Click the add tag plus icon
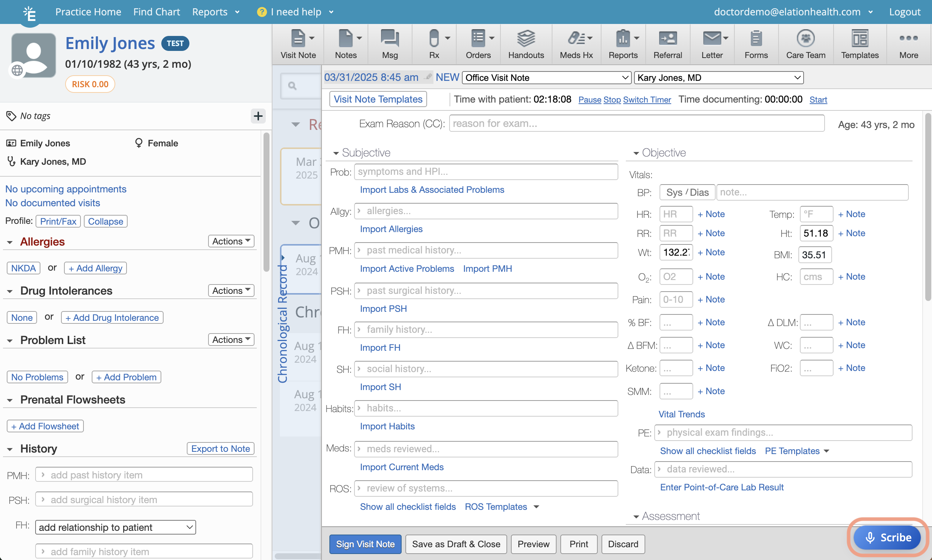Image resolution: width=932 pixels, height=560 pixels. (x=258, y=116)
